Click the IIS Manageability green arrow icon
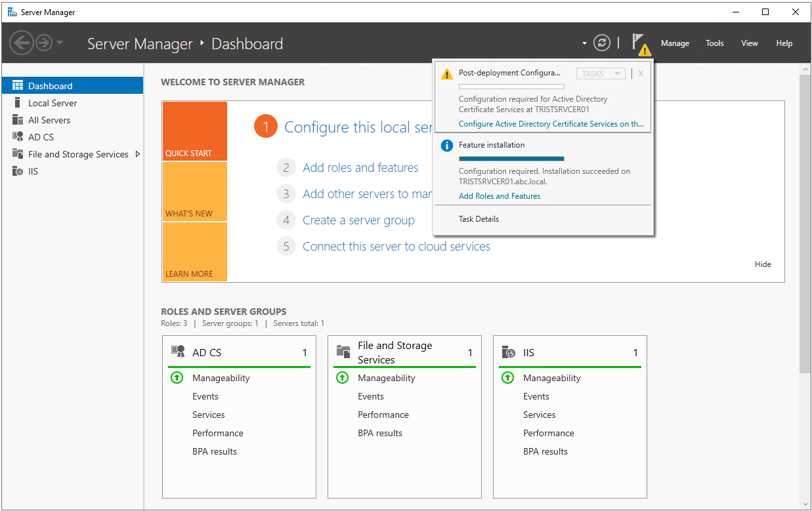 [507, 378]
